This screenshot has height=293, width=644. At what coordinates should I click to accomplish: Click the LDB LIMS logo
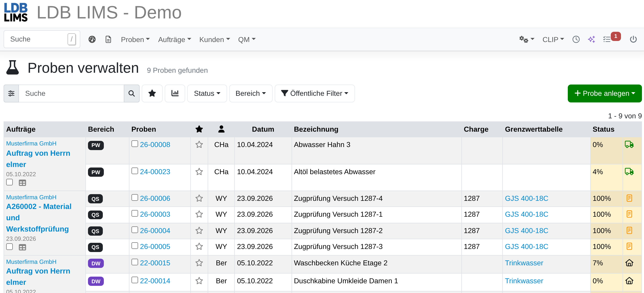tap(16, 12)
